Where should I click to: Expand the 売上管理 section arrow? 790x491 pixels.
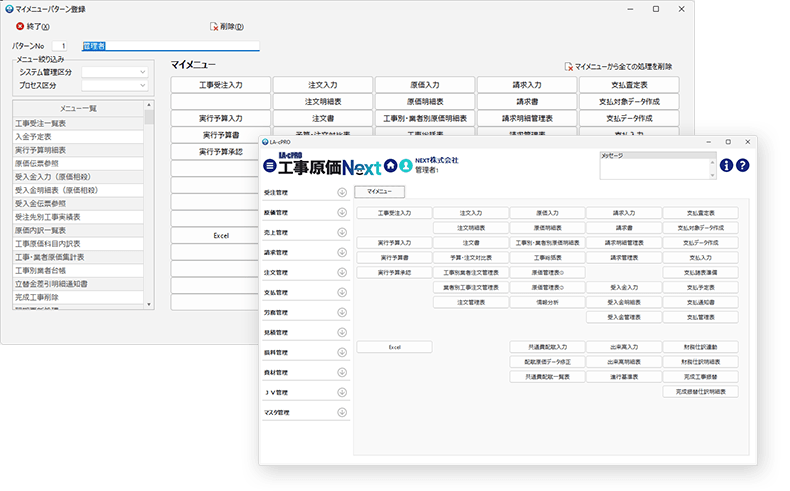coord(342,232)
